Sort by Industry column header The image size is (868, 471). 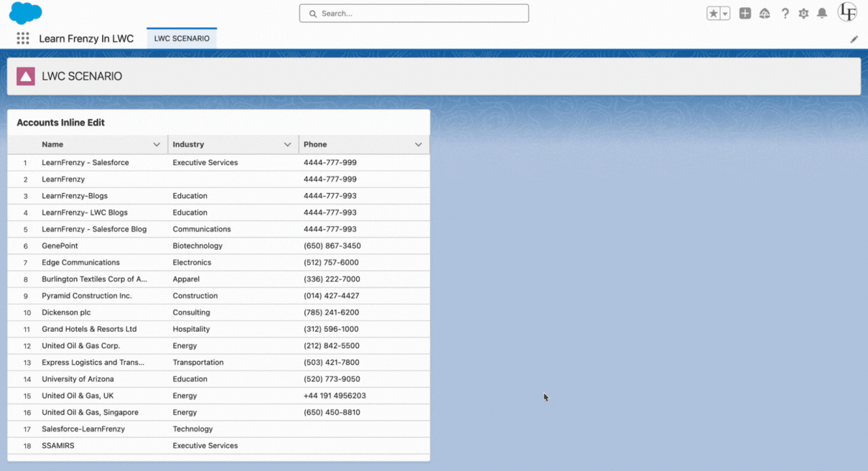coord(188,144)
